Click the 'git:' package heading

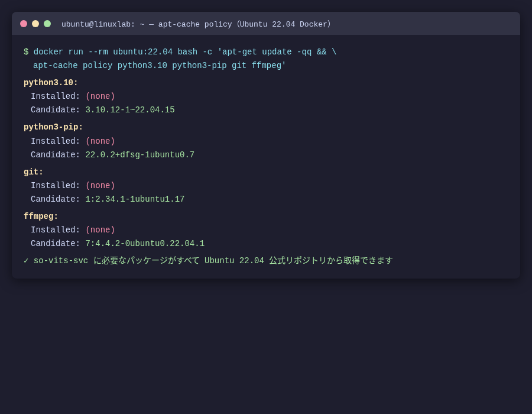pos(33,172)
